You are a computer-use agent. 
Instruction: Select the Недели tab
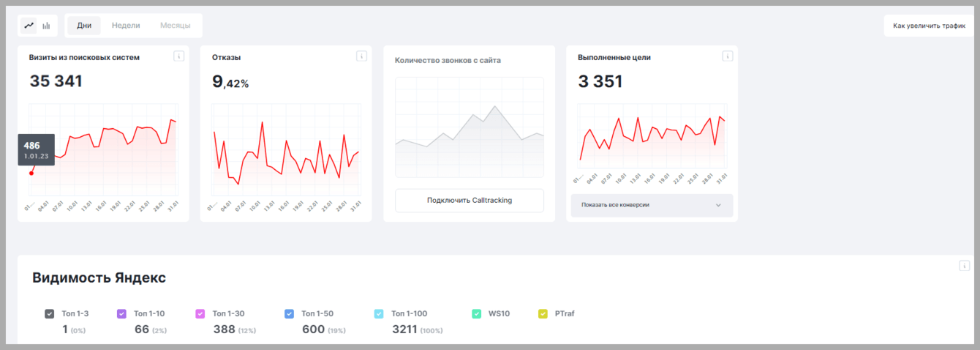[x=126, y=26]
